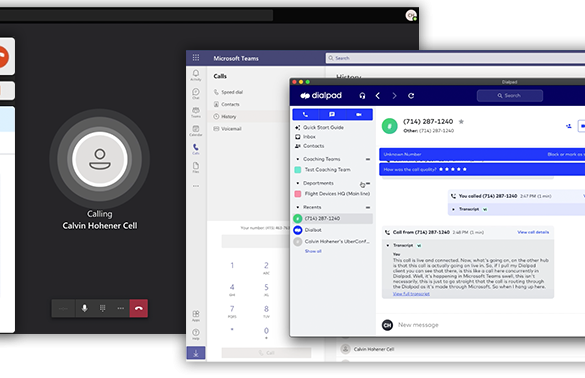Collapse Departments section in Dialpad
Viewport: 585px width, 378px height.
[x=298, y=183]
